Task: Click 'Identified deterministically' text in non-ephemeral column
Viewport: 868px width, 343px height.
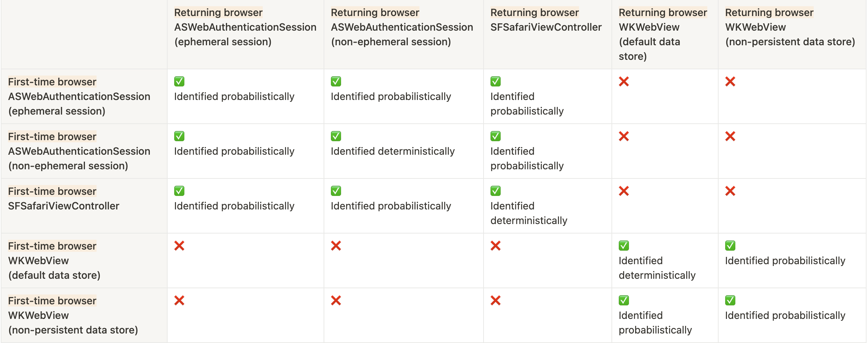Action: click(x=392, y=151)
